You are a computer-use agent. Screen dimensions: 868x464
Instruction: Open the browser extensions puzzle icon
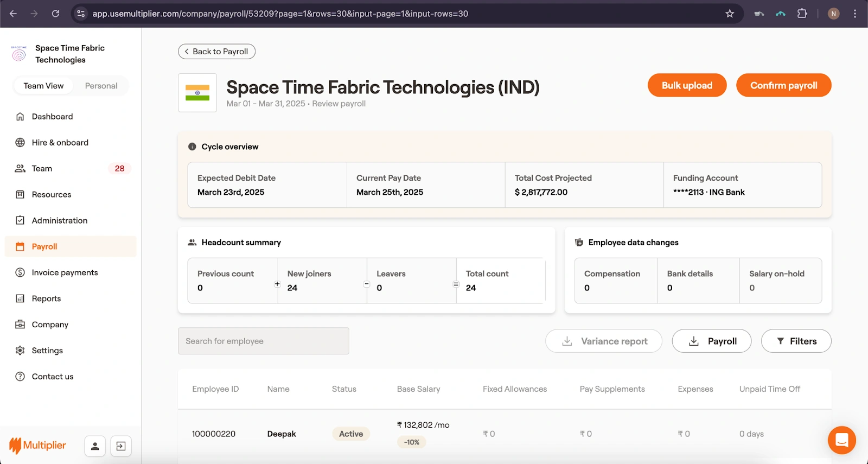click(802, 14)
